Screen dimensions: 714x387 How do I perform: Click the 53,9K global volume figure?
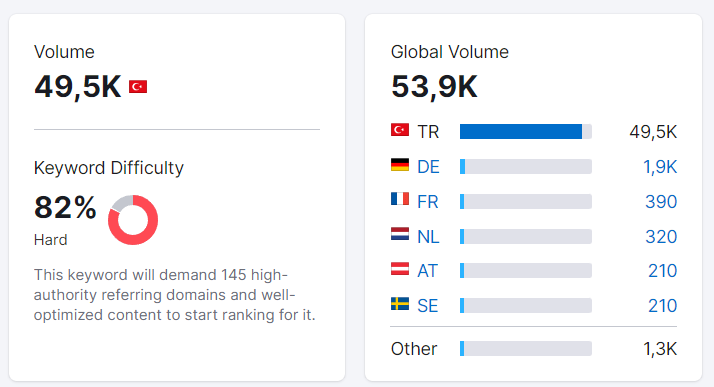coord(434,87)
